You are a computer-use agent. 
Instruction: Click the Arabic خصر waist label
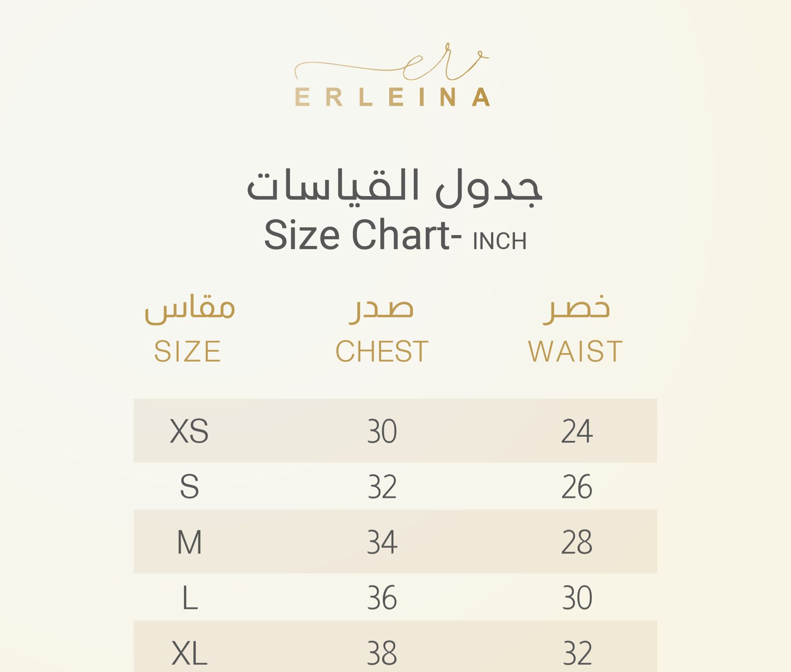tap(576, 308)
